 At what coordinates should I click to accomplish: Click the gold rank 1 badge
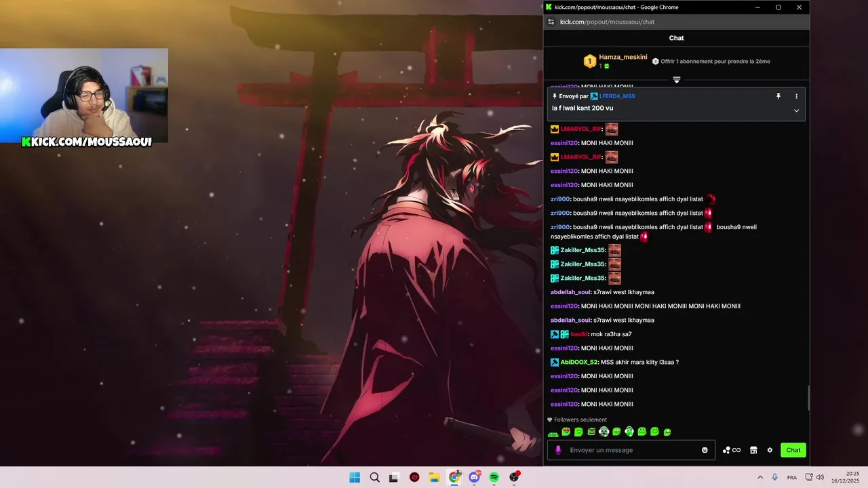[x=590, y=62]
